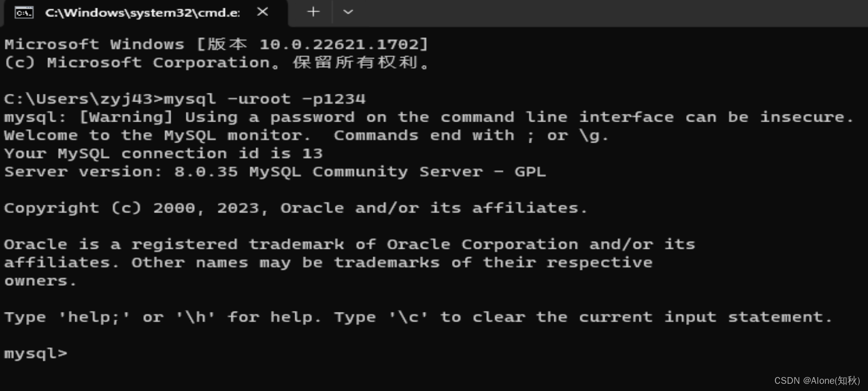
Task: Switch to the cmd.exe tab
Action: click(x=144, y=12)
